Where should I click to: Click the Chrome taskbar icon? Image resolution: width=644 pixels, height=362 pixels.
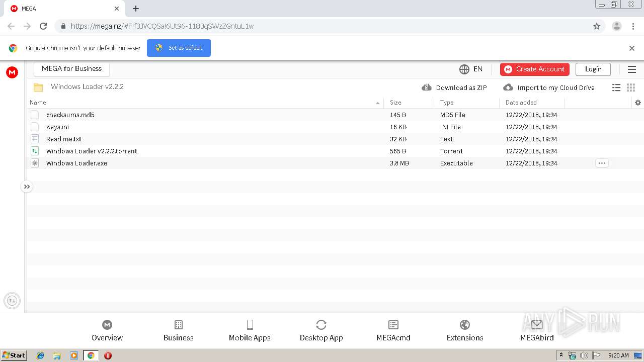[91, 355]
